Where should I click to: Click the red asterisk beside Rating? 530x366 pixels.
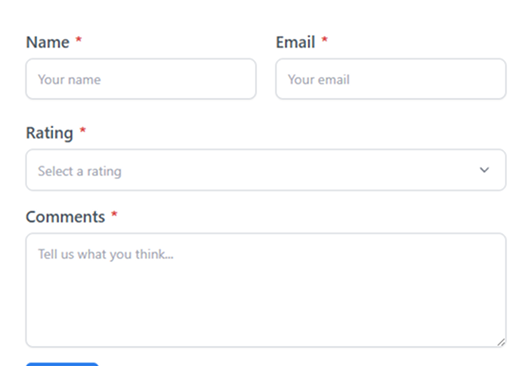pyautogui.click(x=83, y=130)
